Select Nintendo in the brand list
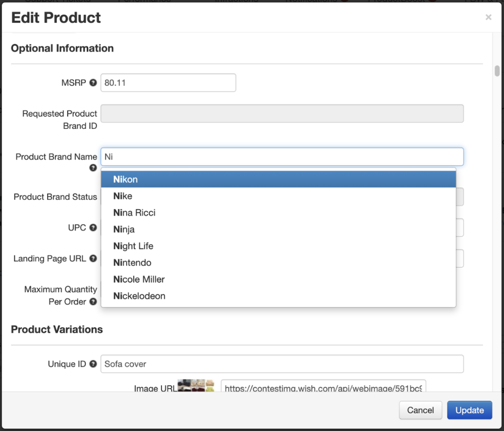Viewport: 504px width, 431px height. point(278,263)
